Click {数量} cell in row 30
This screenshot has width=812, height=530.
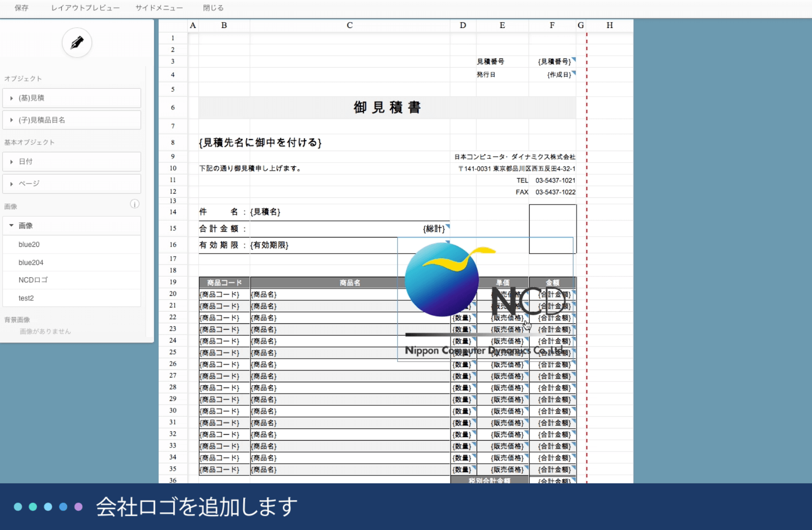463,411
